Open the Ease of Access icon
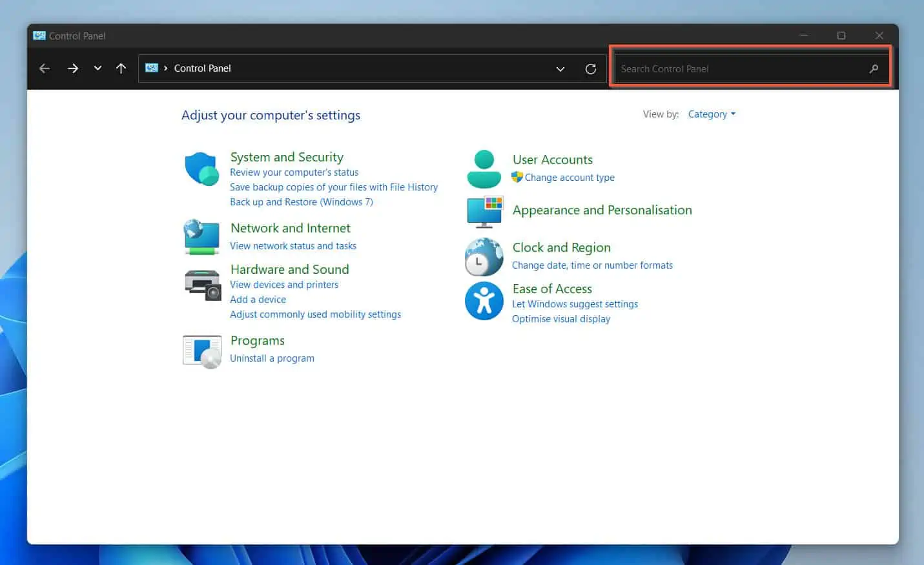The height and width of the screenshot is (565, 924). (484, 301)
